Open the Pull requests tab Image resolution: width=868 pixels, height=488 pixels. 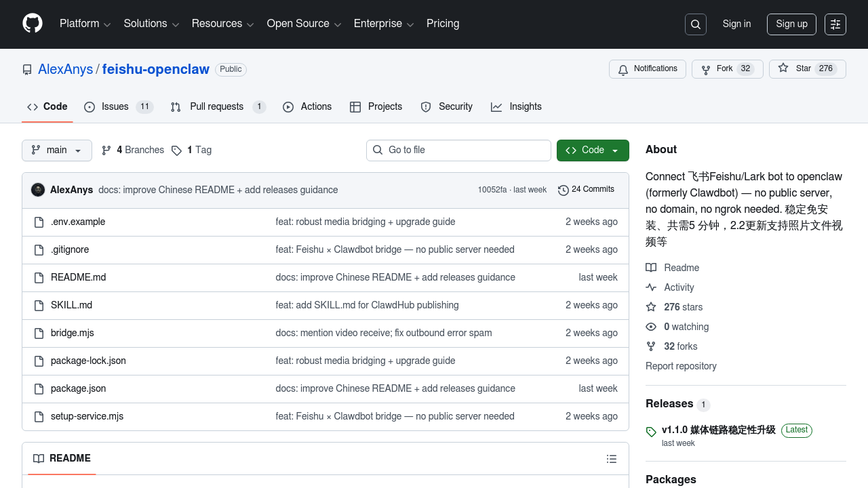coord(217,107)
